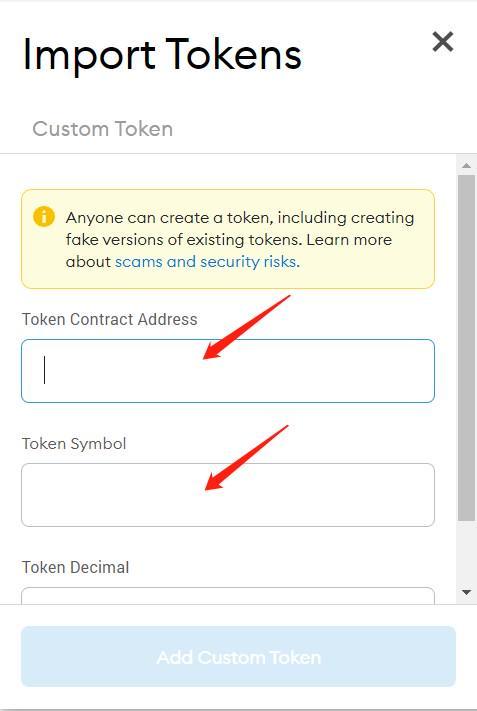Click the empty scrollbar track below thumb

467,552
